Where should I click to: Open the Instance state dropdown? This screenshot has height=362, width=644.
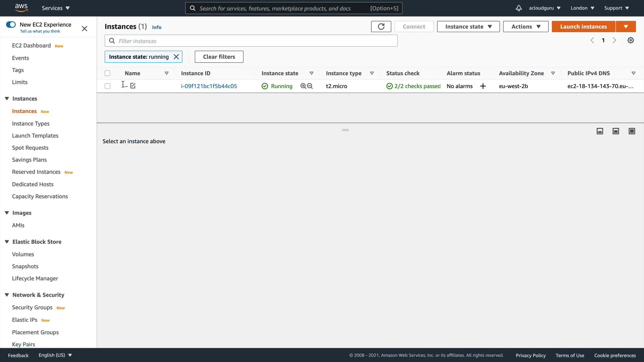(x=468, y=26)
